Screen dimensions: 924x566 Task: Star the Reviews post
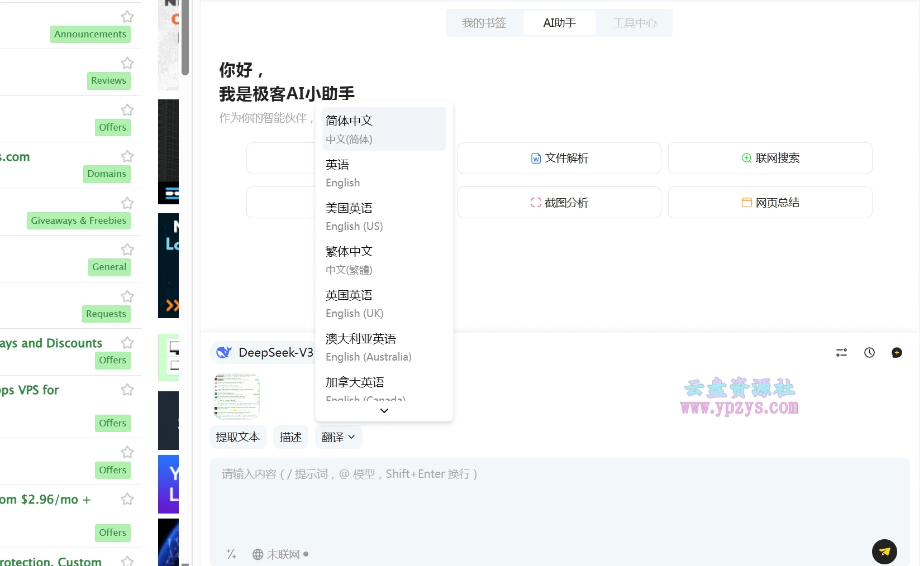point(127,63)
